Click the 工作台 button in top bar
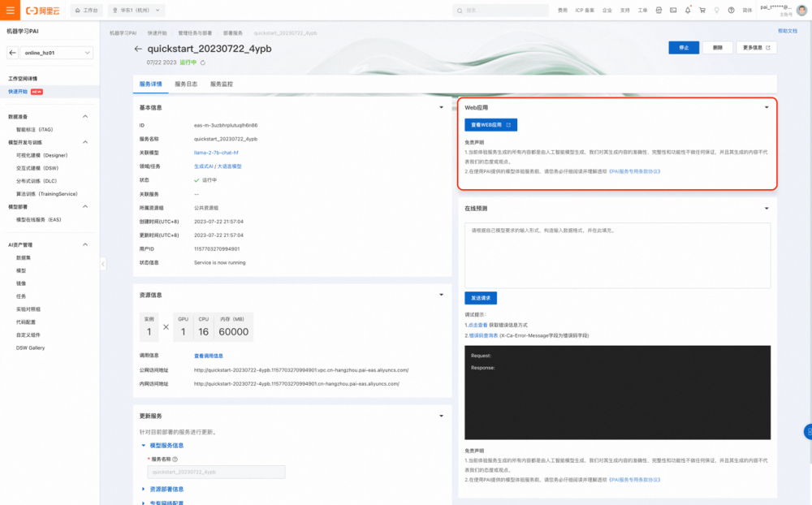The width and height of the screenshot is (812, 505). coord(87,11)
